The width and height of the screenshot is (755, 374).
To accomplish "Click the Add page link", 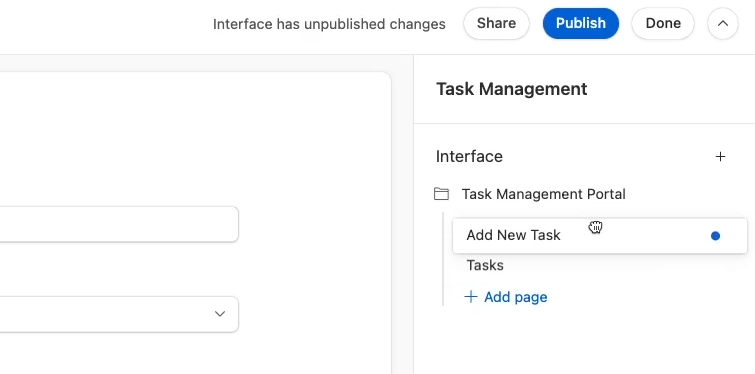I will coord(515,297).
